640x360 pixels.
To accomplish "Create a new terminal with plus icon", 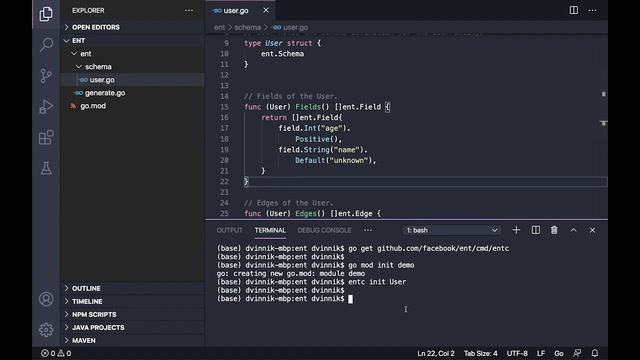I will (x=516, y=230).
